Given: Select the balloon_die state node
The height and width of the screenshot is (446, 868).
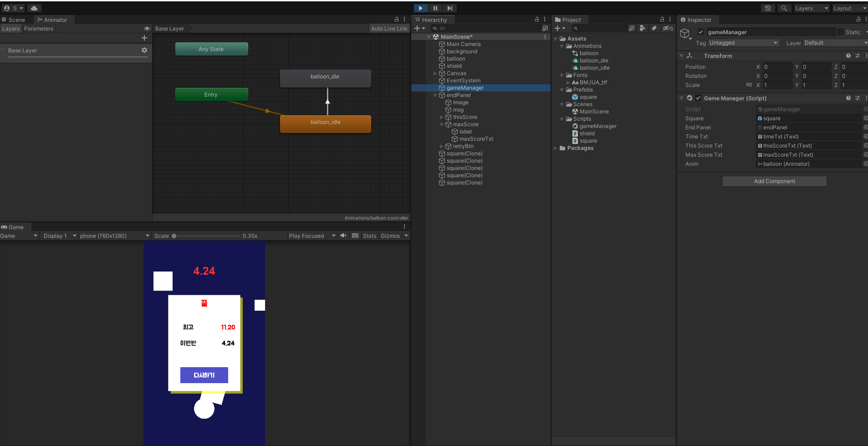Looking at the screenshot, I should 325,78.
